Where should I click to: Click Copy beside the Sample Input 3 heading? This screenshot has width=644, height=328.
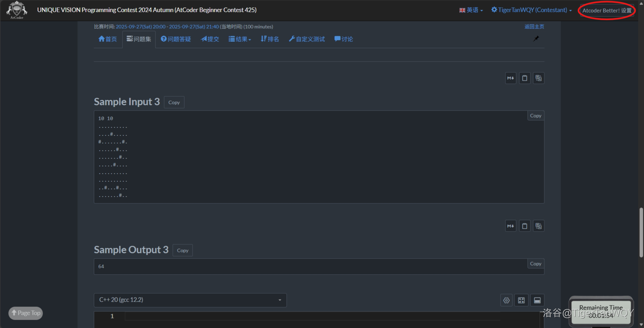[x=174, y=102]
